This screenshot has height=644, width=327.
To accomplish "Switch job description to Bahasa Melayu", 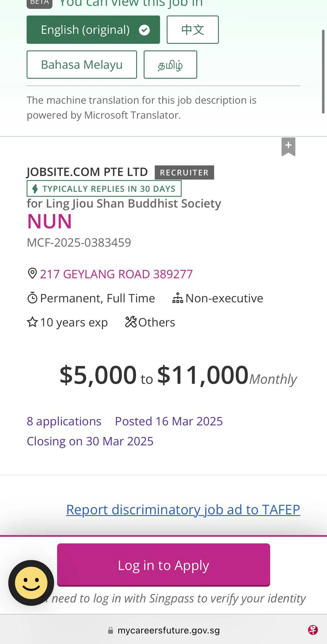I will (82, 65).
